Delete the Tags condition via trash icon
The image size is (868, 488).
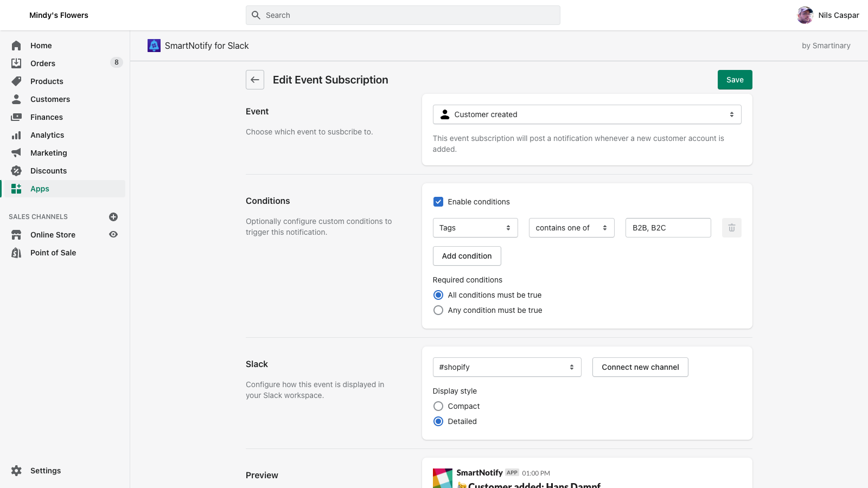coord(732,228)
